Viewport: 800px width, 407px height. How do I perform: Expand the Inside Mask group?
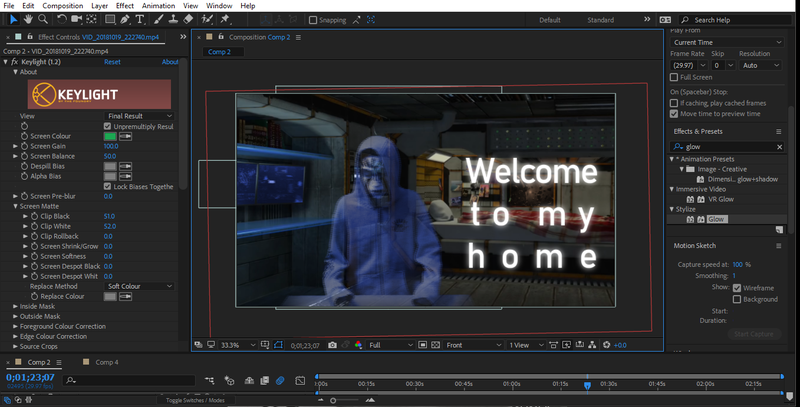(15, 307)
